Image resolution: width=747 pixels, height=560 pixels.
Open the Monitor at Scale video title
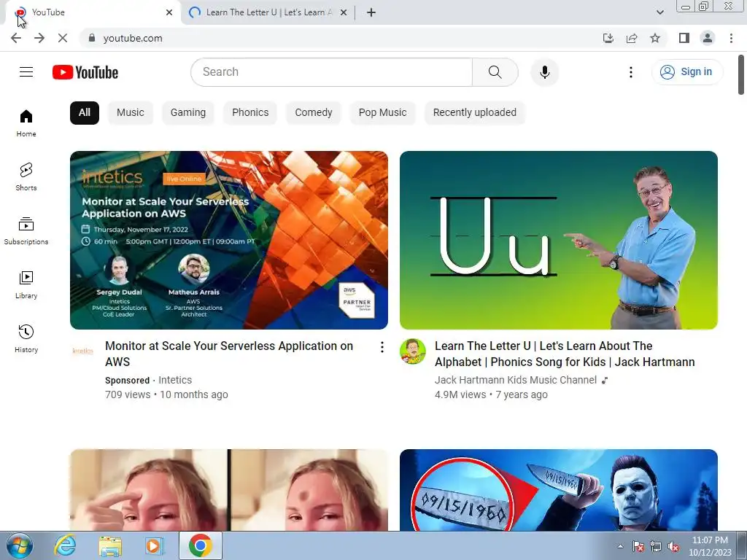[x=229, y=354]
